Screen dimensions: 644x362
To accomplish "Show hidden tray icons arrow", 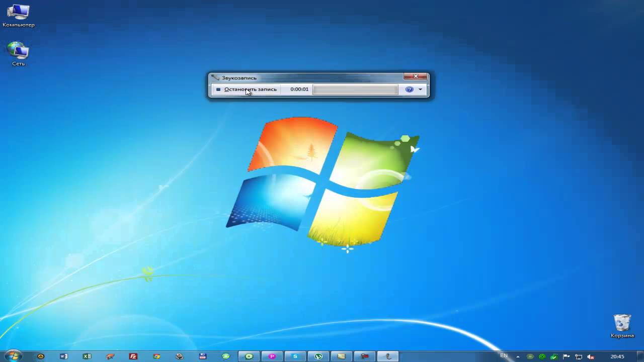I will pos(518,356).
